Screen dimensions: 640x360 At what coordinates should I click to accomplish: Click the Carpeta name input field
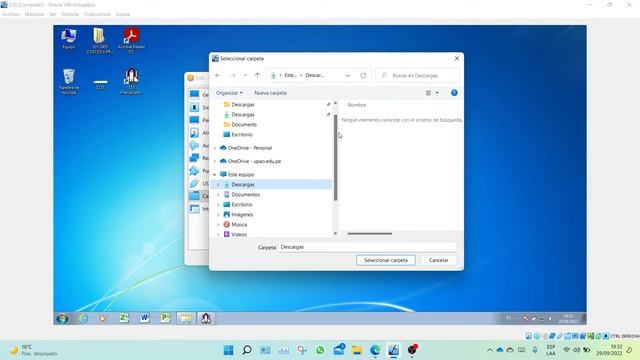pos(368,247)
